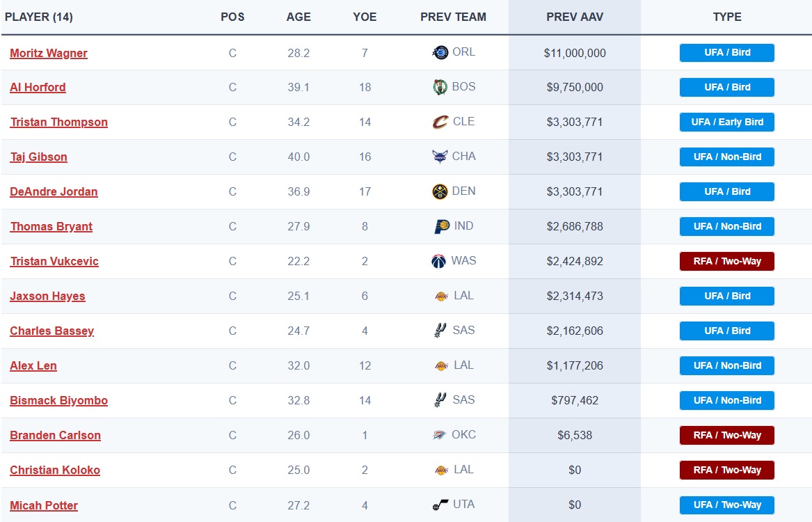Click the Cleveland Cavaliers logo
The height and width of the screenshot is (522, 812).
(440, 122)
